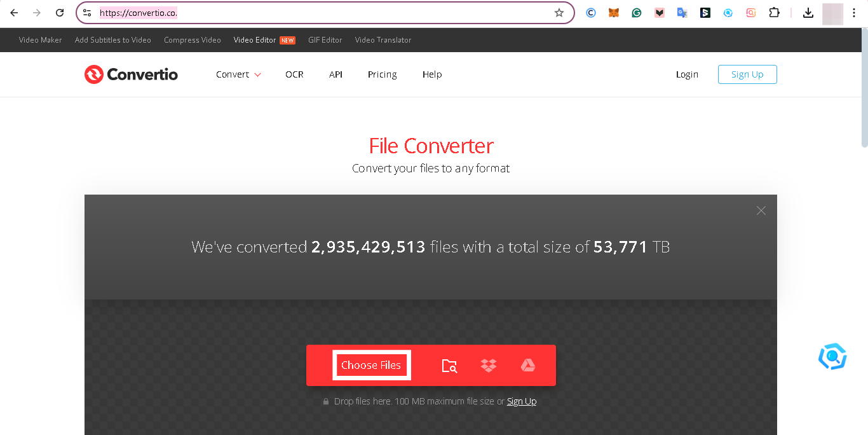Viewport: 868px width, 435px height.
Task: Open the Pricing page
Action: (382, 74)
